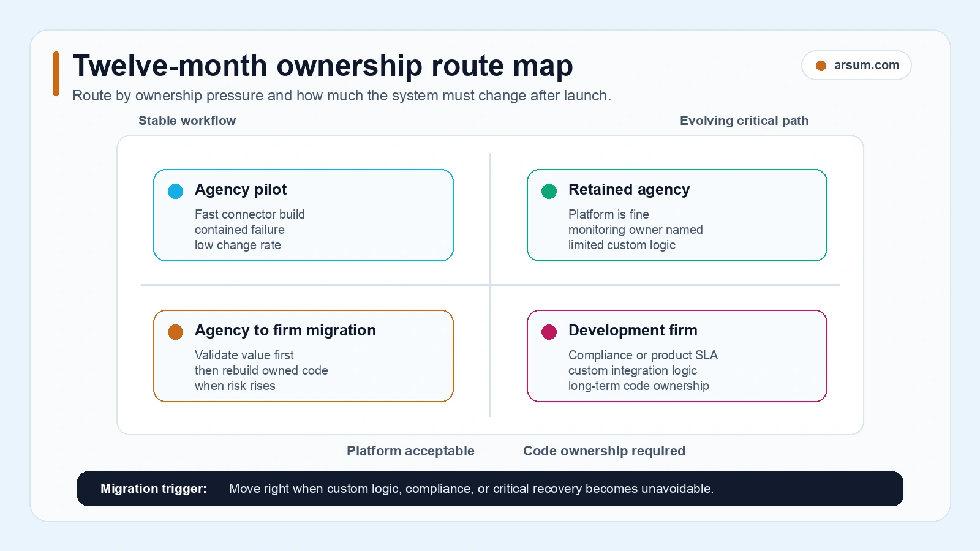Click 'long-term code ownership' line
Image resolution: width=980 pixels, height=551 pixels.
point(639,386)
